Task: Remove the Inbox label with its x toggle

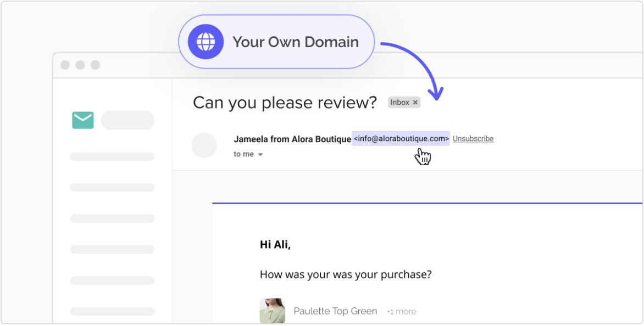Action: [x=415, y=102]
